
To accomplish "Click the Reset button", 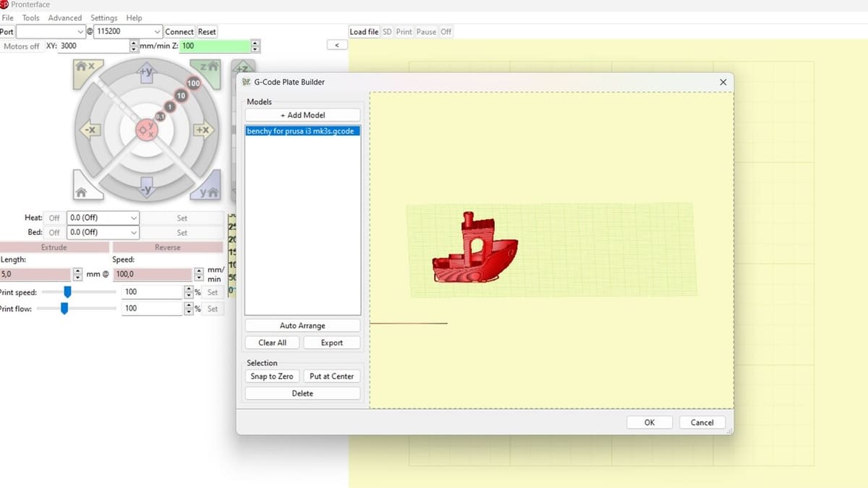I will [x=207, y=32].
